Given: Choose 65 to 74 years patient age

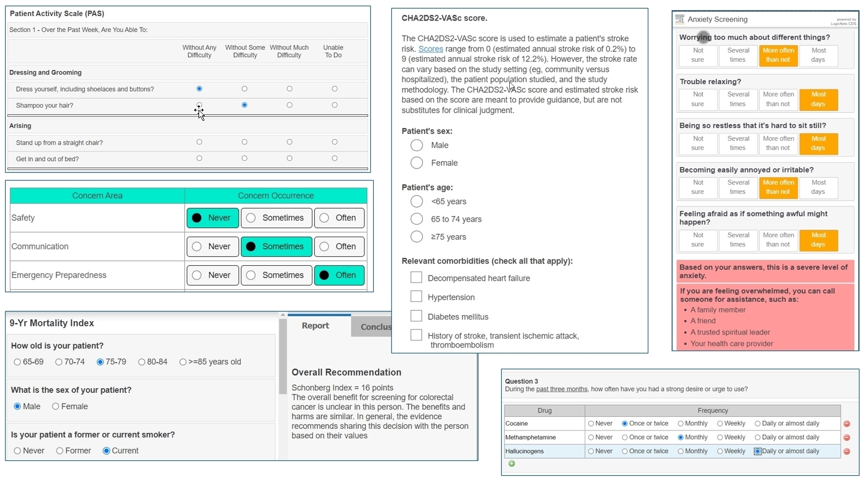Looking at the screenshot, I should pos(417,219).
